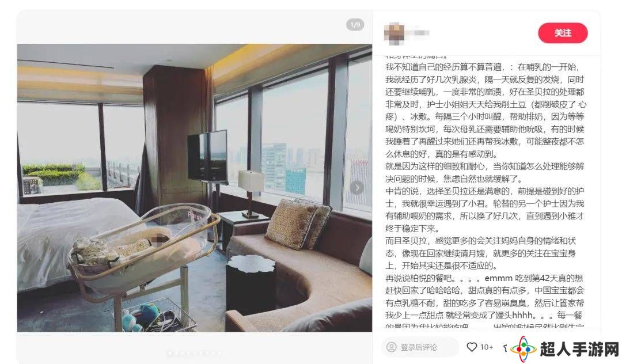The image size is (622, 364).
Task: Select the second carousel dot indicator
Action: click(x=176, y=353)
